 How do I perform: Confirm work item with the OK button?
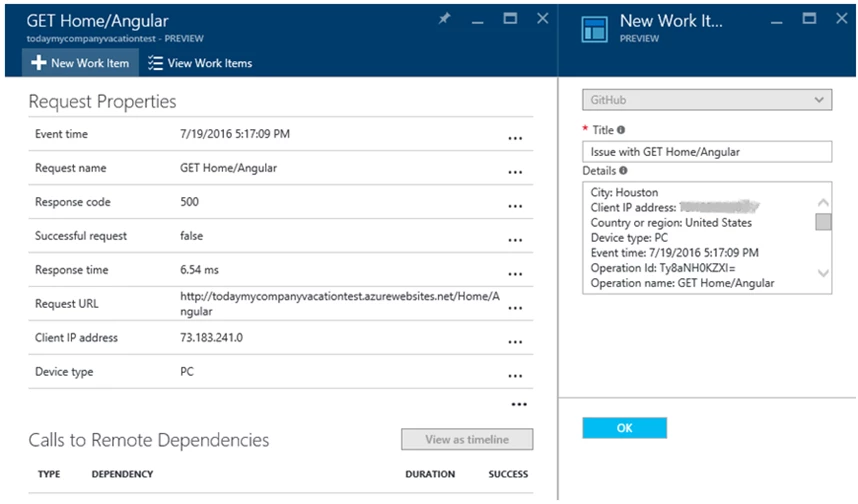[624, 428]
